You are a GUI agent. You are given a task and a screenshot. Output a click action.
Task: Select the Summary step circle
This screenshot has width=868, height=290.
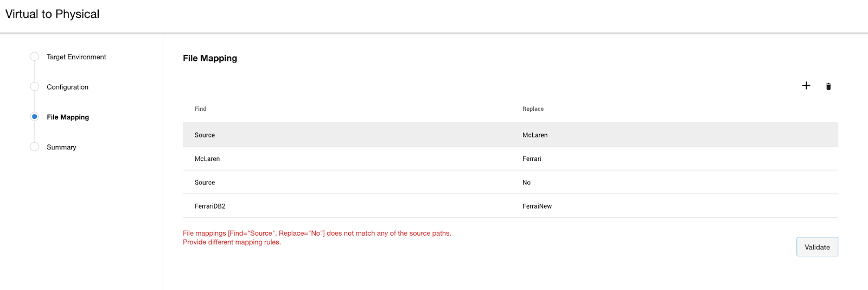pyautogui.click(x=35, y=147)
